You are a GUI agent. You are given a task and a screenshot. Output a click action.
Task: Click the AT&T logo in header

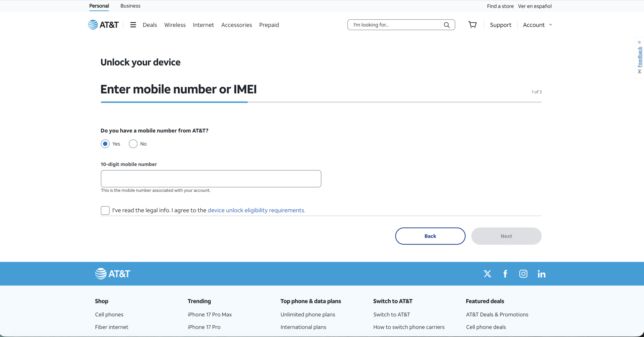pos(103,25)
